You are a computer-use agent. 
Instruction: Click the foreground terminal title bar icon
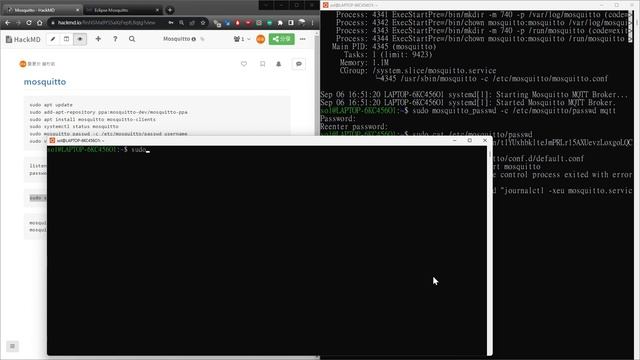point(52,140)
